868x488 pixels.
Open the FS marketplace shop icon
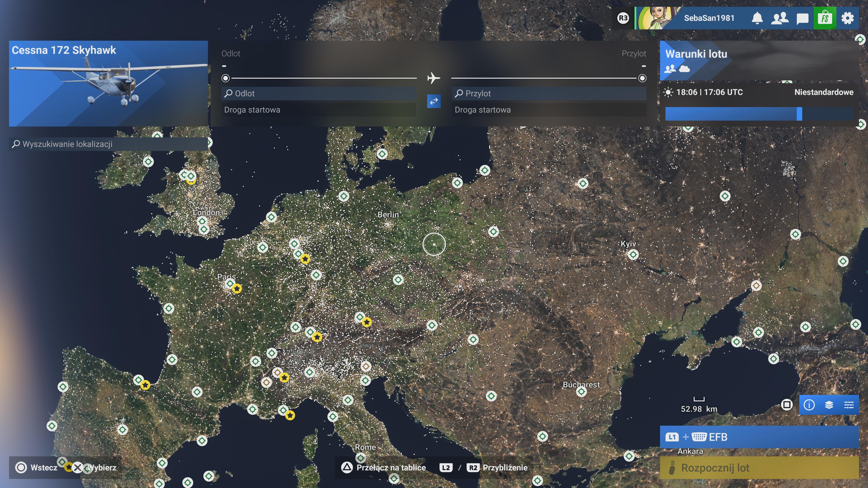click(825, 18)
